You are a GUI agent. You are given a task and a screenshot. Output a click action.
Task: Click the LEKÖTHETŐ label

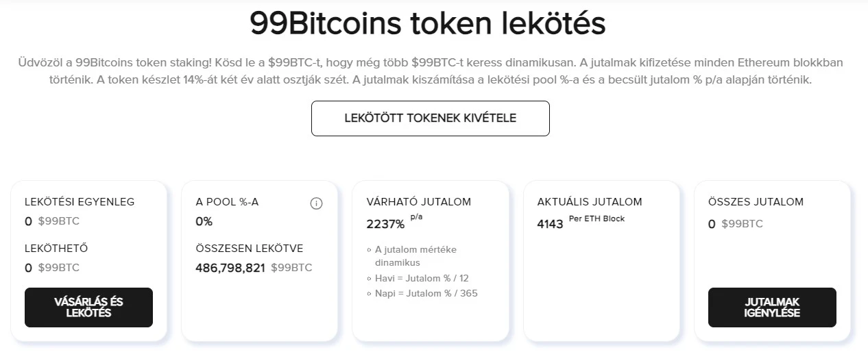56,249
